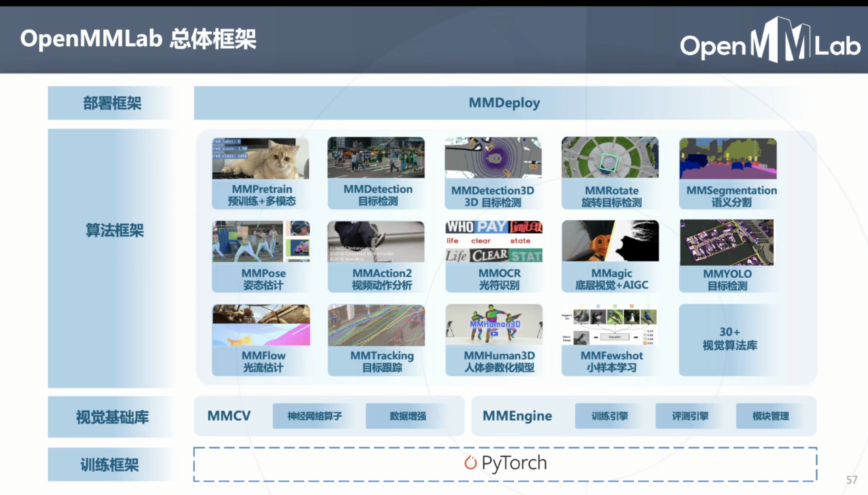Click the PyTorch flame logo
This screenshot has width=868, height=495.
[470, 463]
